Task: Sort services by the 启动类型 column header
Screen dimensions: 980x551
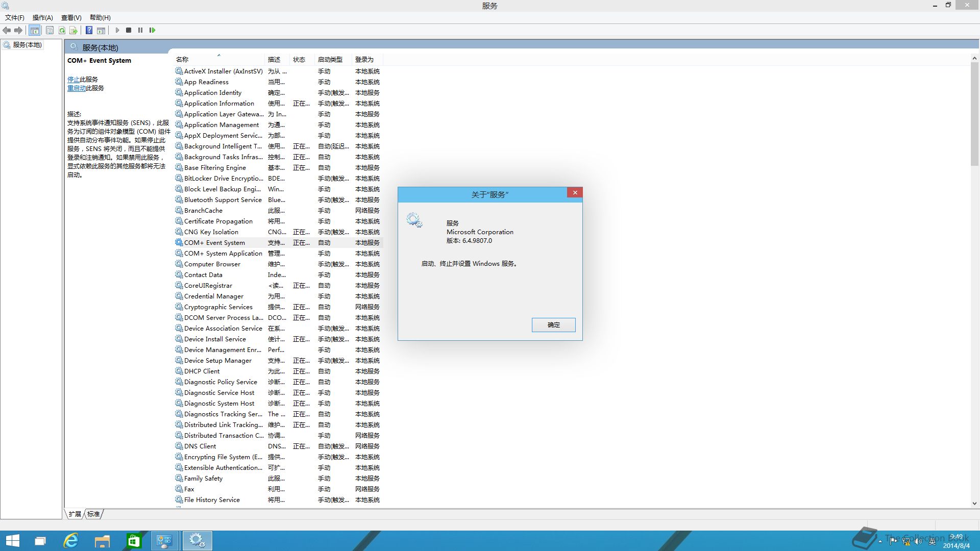Action: coord(333,59)
